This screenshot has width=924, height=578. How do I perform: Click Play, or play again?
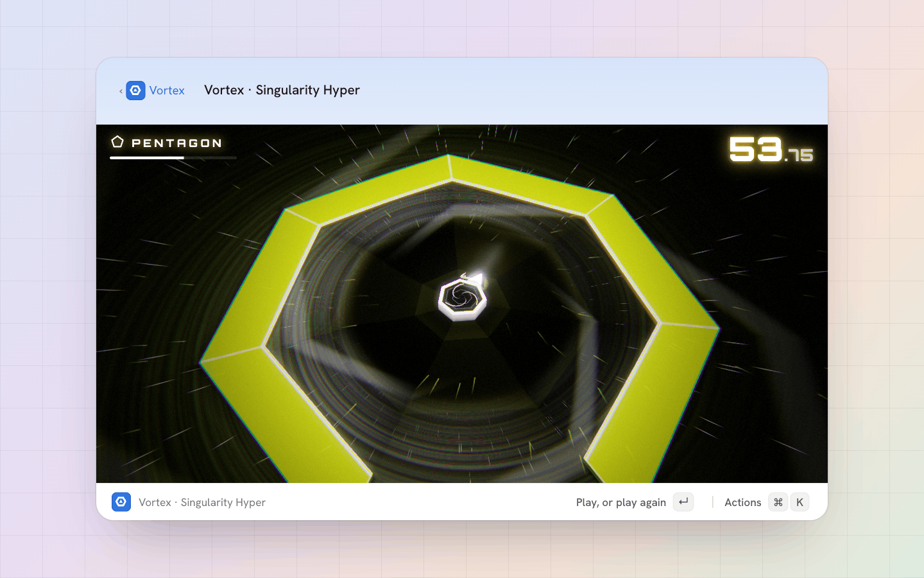coord(621,502)
